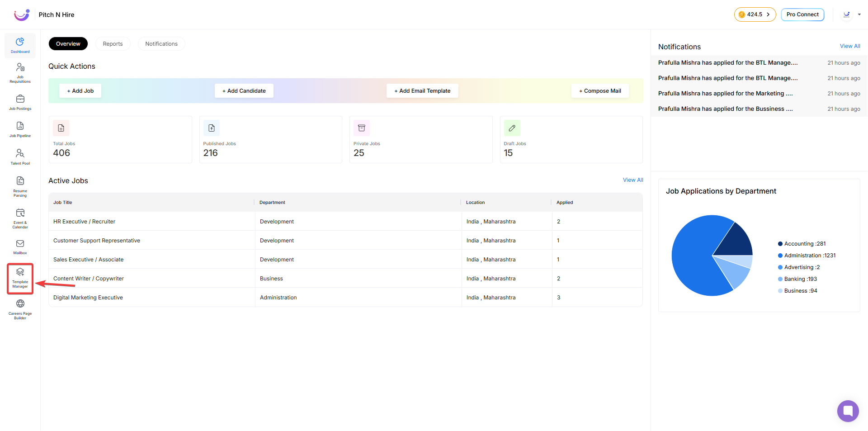Click View All in Notifications panel
The height and width of the screenshot is (431, 868).
coord(850,46)
